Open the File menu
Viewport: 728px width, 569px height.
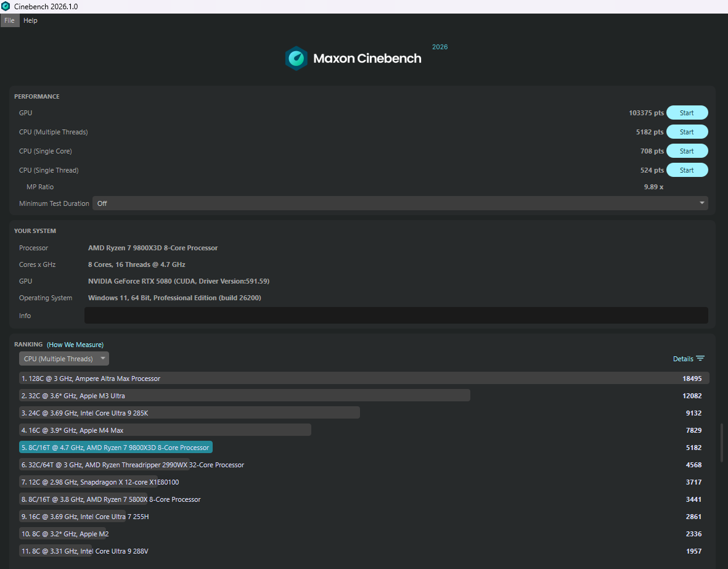coord(10,20)
